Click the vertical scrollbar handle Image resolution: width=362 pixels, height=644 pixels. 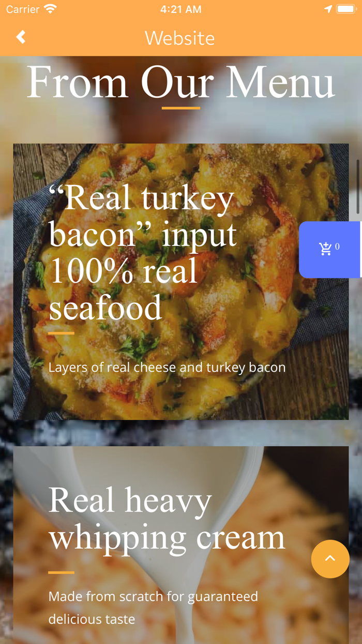(358, 186)
